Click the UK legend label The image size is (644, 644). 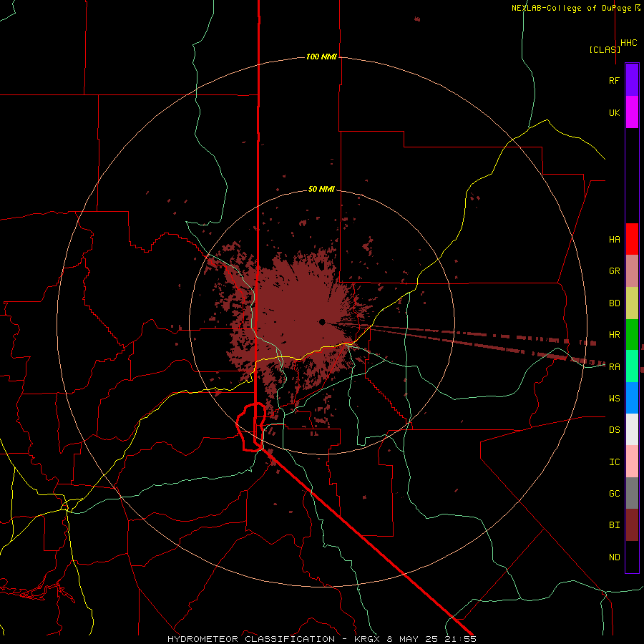pos(614,112)
